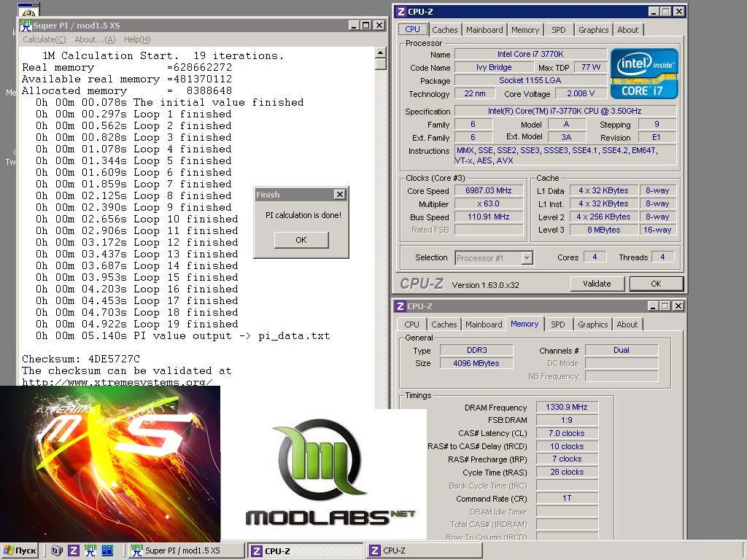Click the Max TDP value 77 W
This screenshot has width=747, height=560.
pyautogui.click(x=591, y=68)
